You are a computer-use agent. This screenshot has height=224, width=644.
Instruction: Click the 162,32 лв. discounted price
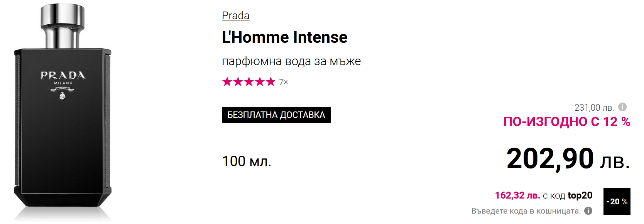(x=517, y=195)
